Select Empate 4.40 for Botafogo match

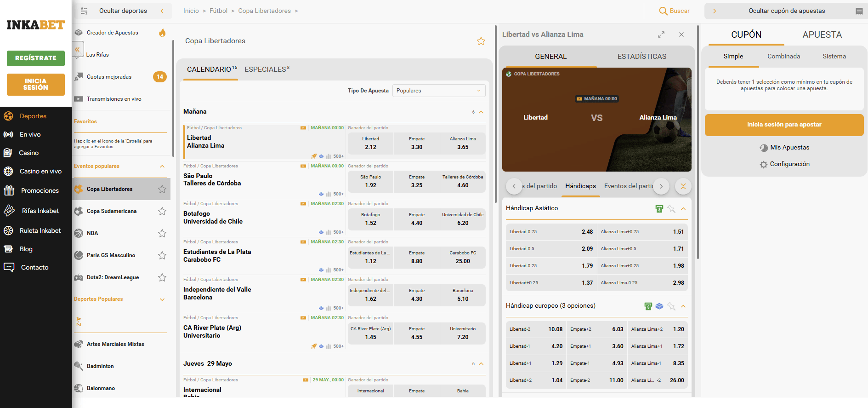coord(417,219)
